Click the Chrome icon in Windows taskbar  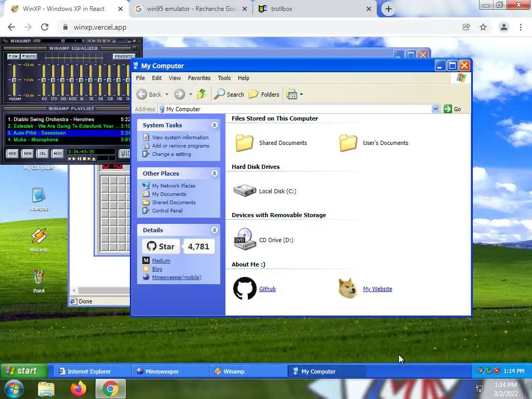coord(111,389)
